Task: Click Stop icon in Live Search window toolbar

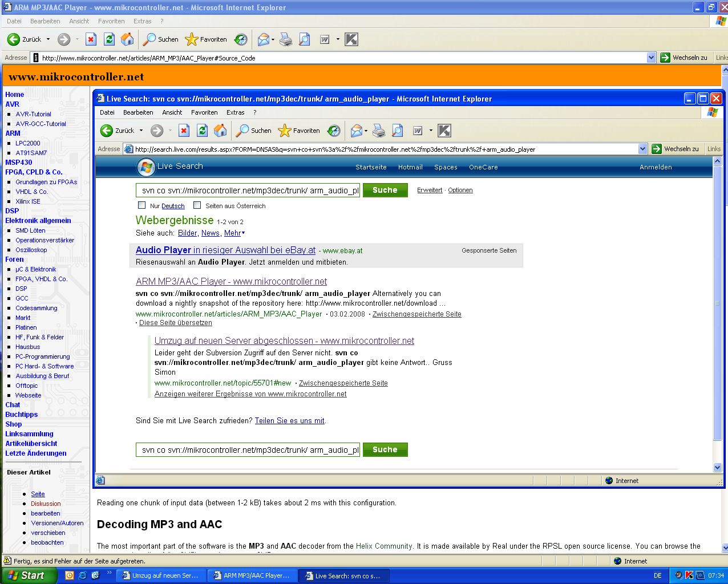Action: pos(184,131)
